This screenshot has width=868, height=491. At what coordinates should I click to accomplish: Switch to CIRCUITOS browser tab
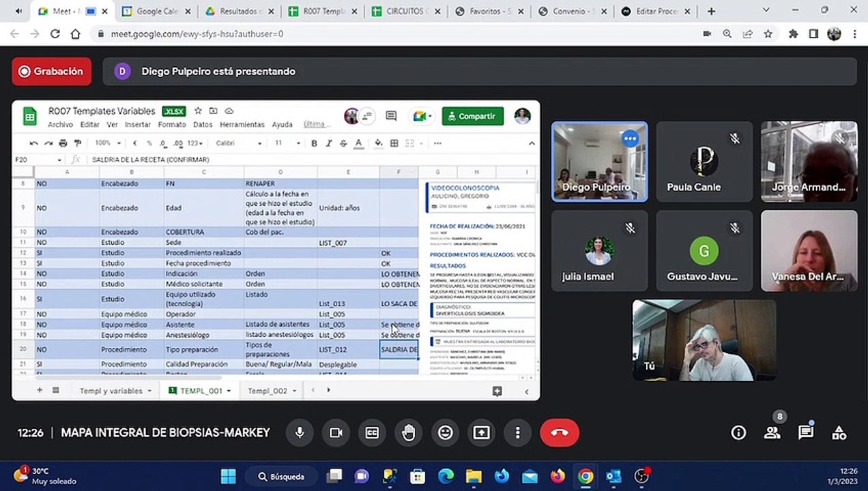coord(406,12)
